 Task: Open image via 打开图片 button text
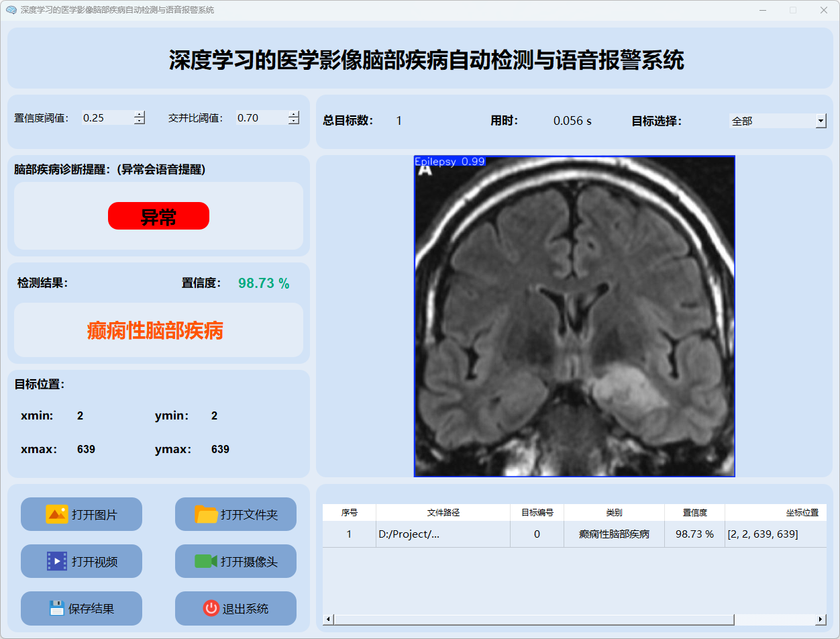95,515
